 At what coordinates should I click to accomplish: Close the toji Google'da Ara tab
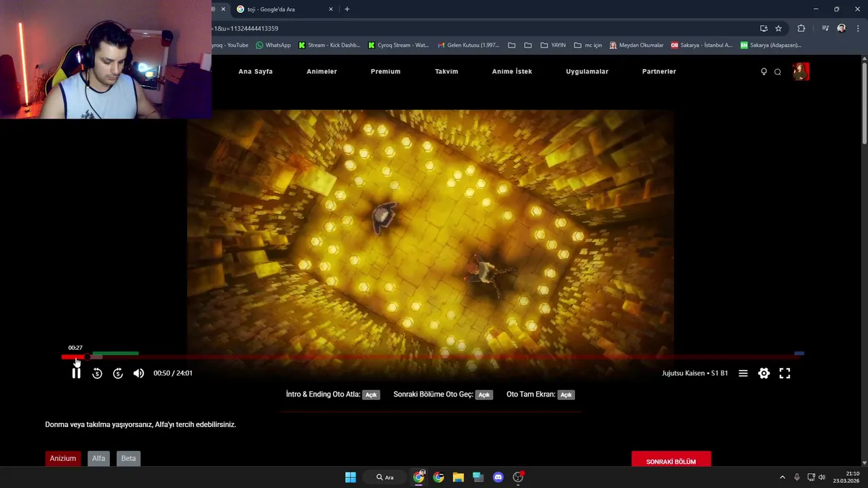pos(331,9)
